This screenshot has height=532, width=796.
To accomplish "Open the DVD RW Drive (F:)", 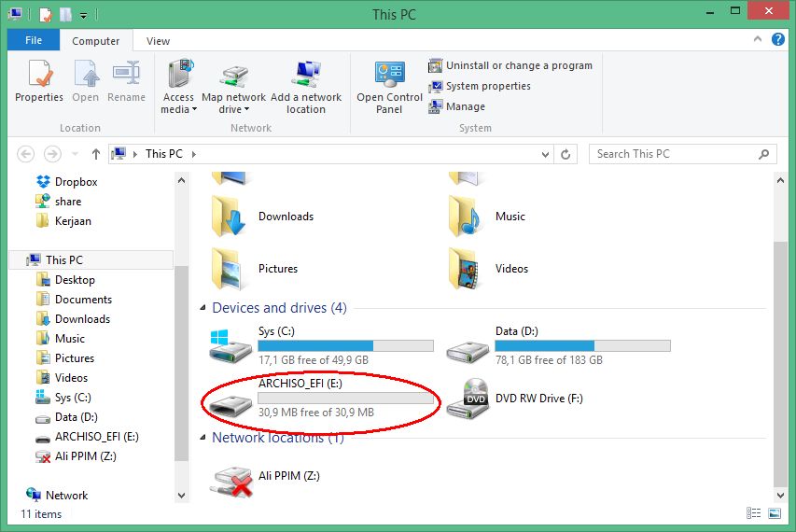I will click(467, 399).
